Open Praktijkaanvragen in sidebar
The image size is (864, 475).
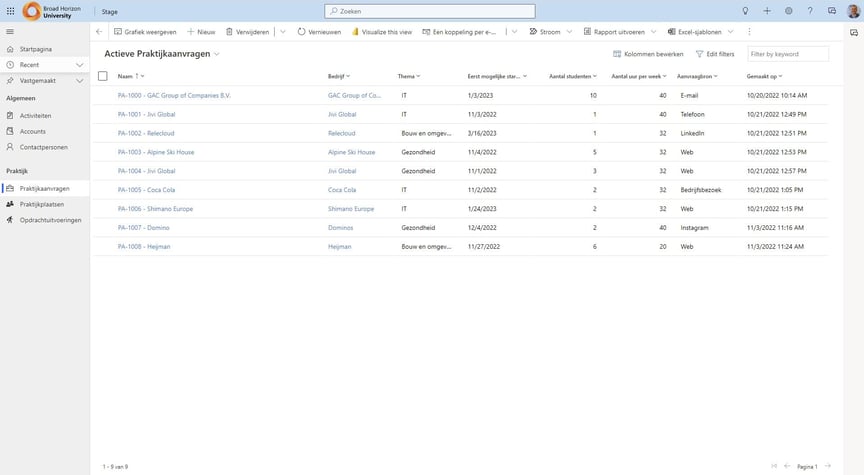(x=45, y=188)
